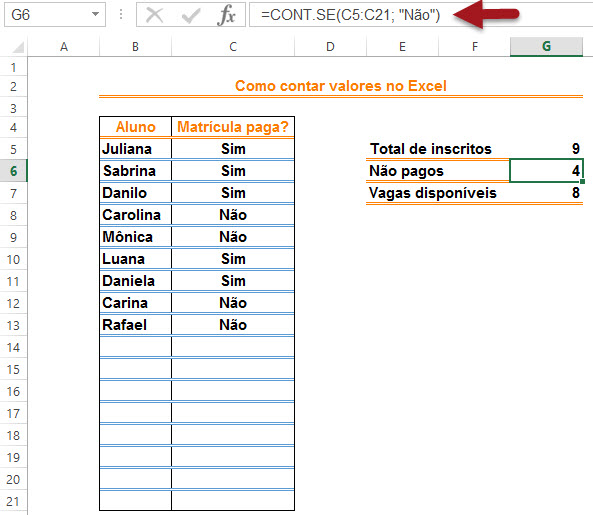The height and width of the screenshot is (515, 593).
Task: Confirm formula with the checkmark icon
Action: tap(191, 16)
